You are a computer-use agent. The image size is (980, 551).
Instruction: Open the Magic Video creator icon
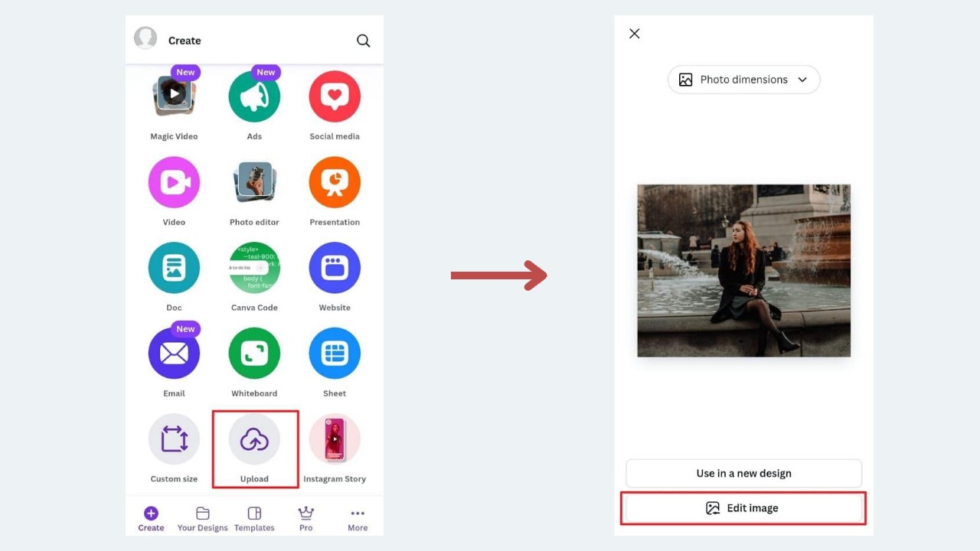[174, 96]
